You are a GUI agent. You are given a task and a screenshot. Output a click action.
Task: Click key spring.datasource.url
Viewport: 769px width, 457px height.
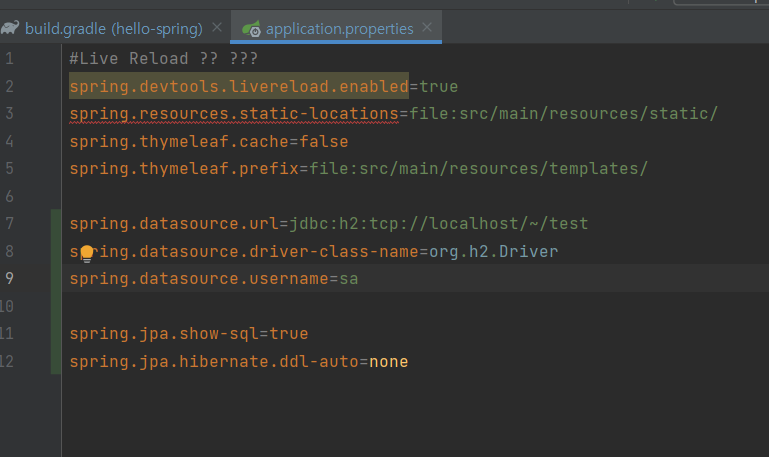coord(174,224)
